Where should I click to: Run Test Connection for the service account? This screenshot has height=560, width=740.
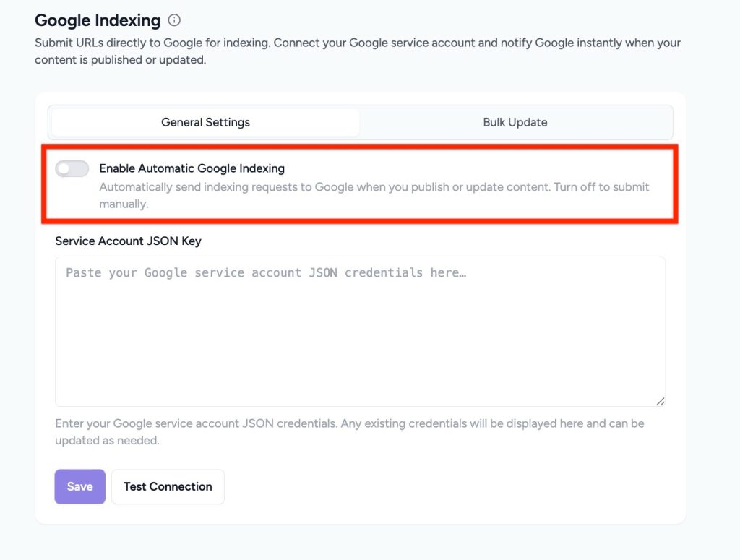coord(168,486)
